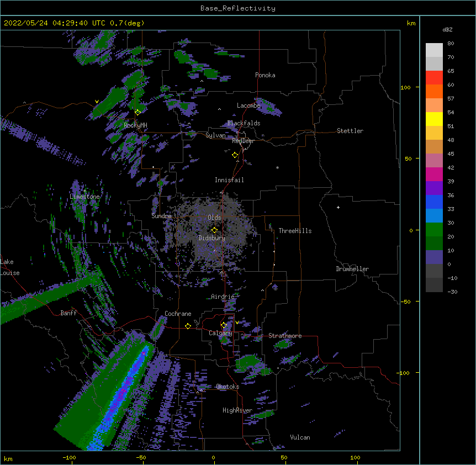Click the Airdrie city label
Image resolution: width=476 pixels, height=465 pixels.
tap(223, 297)
